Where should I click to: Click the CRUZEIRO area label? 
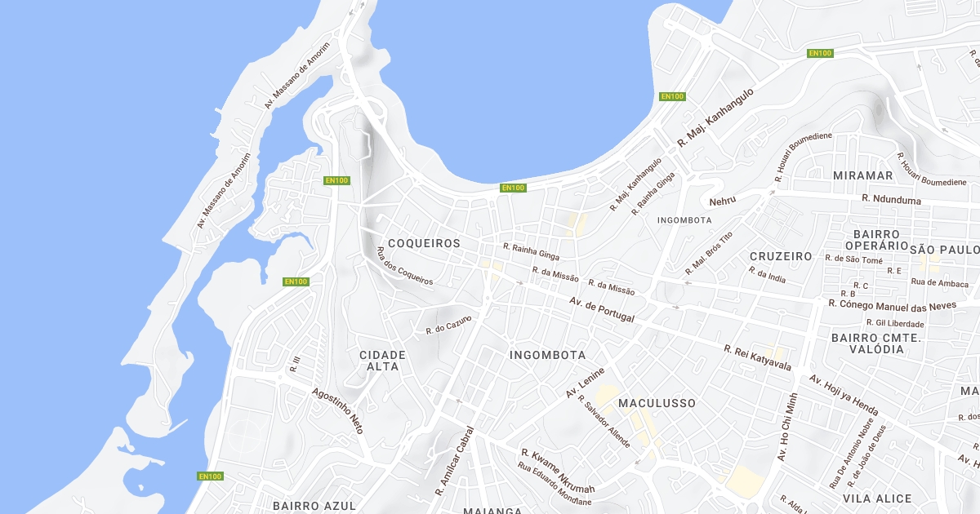coord(781,256)
